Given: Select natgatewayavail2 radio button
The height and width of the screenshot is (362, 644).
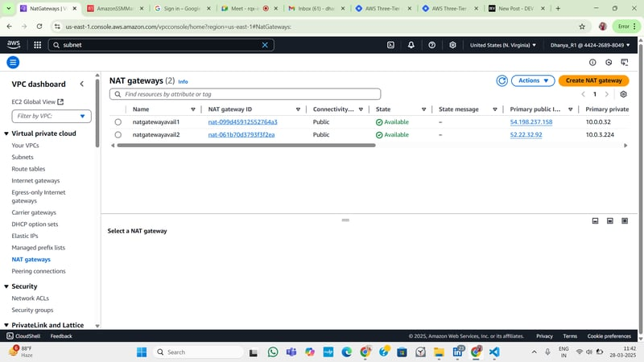Looking at the screenshot, I should point(118,135).
